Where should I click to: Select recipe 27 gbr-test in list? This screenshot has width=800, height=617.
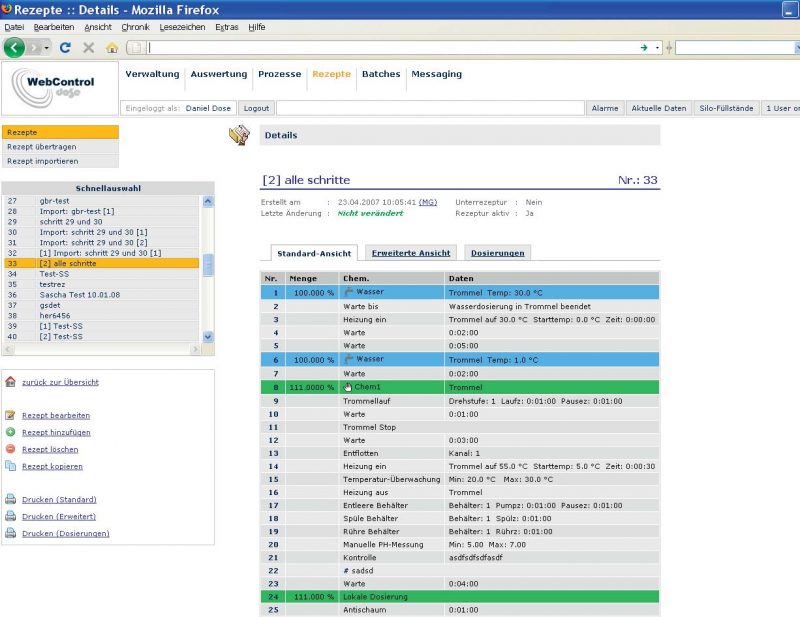pyautogui.click(x=101, y=201)
